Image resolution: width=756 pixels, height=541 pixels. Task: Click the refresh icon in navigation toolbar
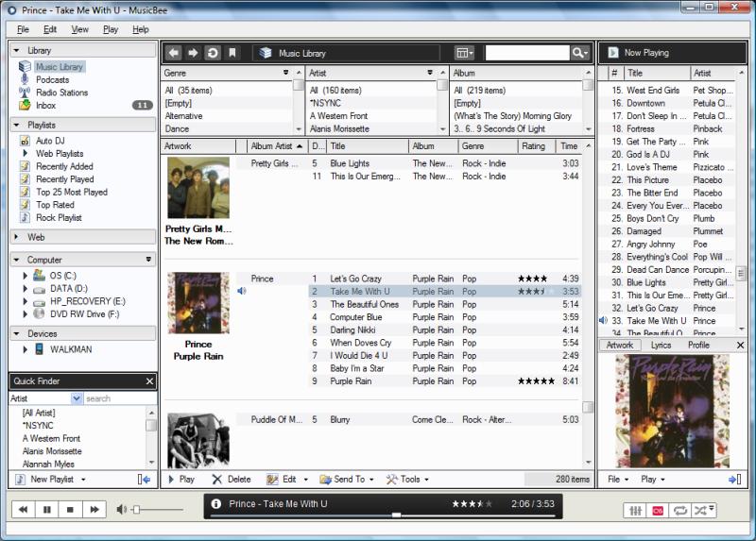tap(213, 53)
